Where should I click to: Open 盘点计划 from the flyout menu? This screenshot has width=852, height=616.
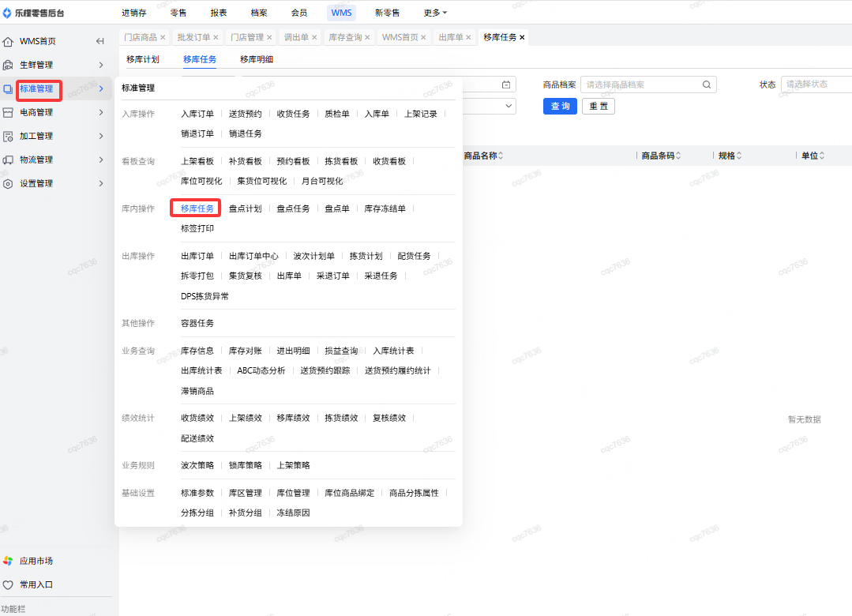tap(245, 208)
